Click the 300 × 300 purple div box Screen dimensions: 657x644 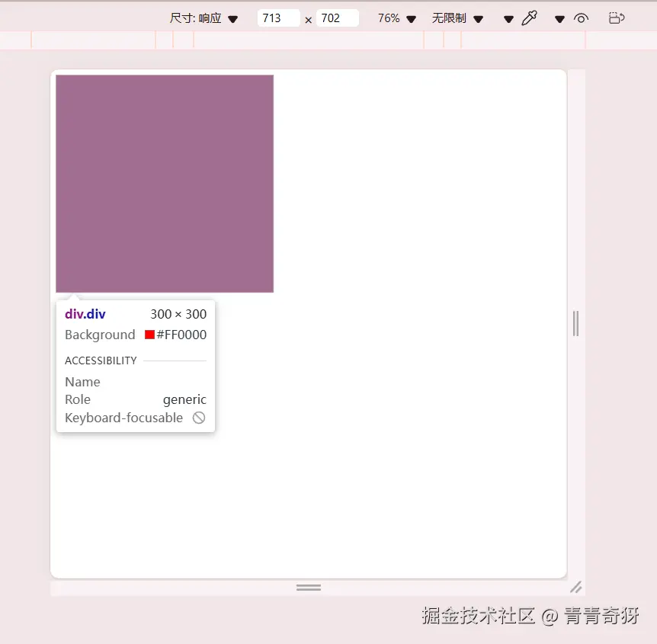pos(165,184)
